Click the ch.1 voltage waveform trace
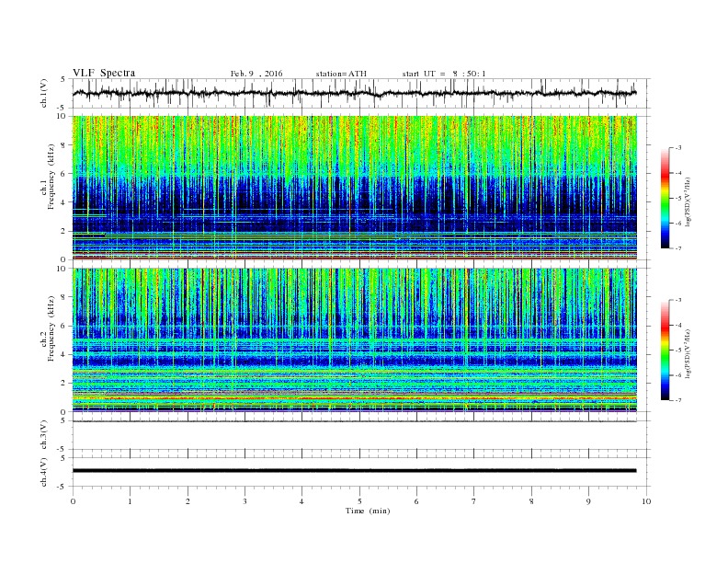728x563 pixels. (x=355, y=93)
